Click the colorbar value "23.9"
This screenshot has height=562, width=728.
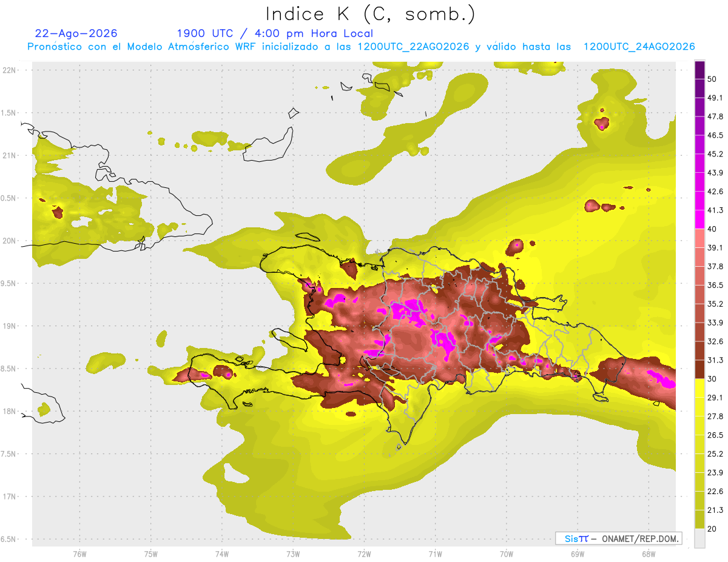(715, 473)
